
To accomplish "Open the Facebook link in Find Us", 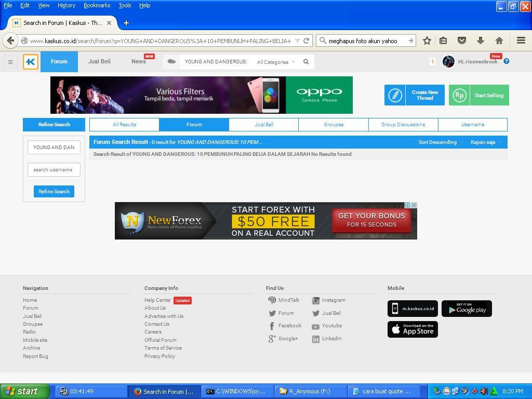I will pos(285,326).
